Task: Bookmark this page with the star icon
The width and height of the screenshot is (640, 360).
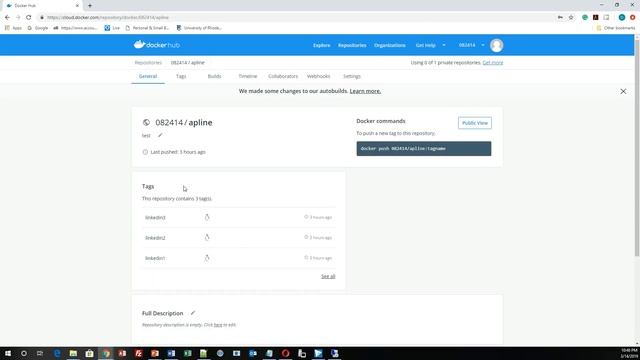Action: click(x=571, y=18)
